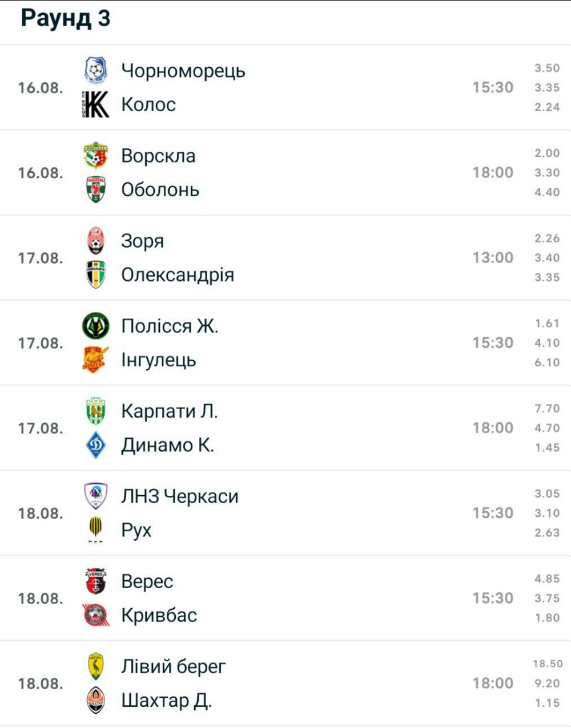This screenshot has width=571, height=728.
Task: Open the Ворскла team crest
Action: [x=96, y=156]
